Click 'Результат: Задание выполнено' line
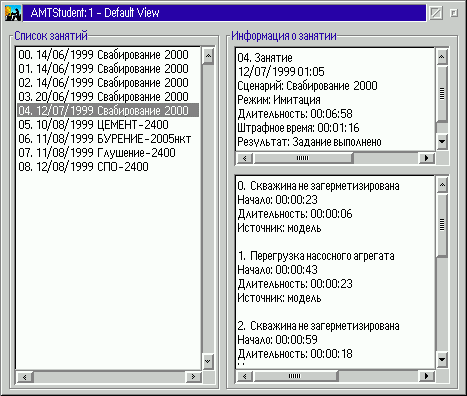 point(309,142)
